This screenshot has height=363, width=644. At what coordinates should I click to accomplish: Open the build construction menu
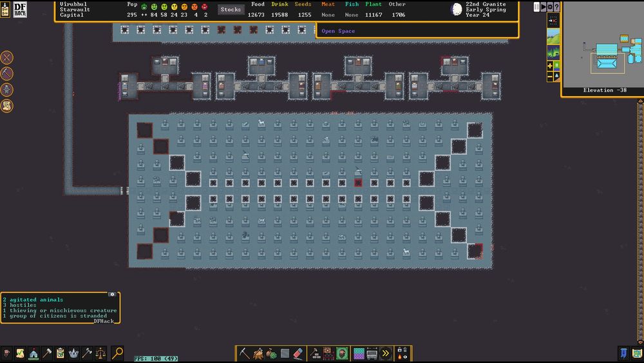(x=316, y=353)
